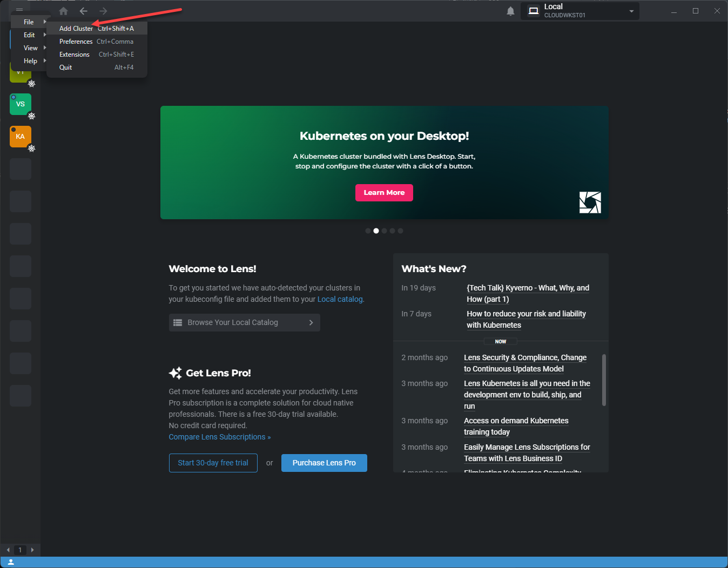This screenshot has width=728, height=568.
Task: Open Easily Manage Lens Subscriptions link
Action: point(527,453)
